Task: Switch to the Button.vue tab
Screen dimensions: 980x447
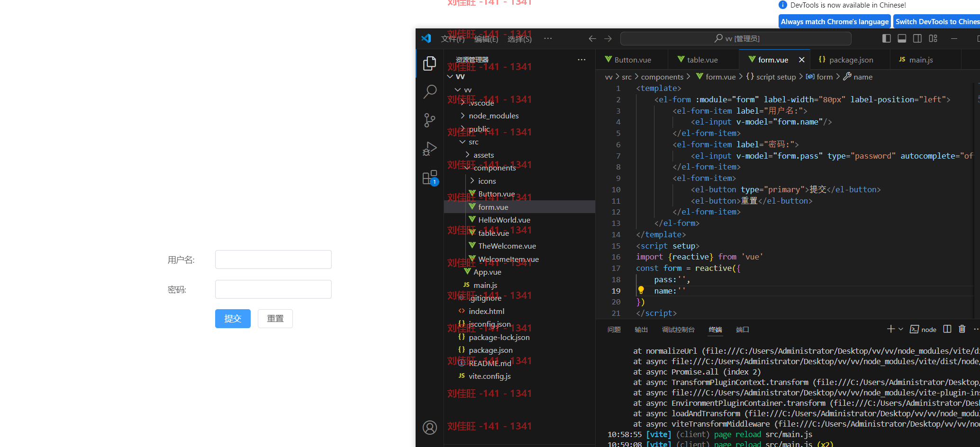Action: pyautogui.click(x=631, y=60)
